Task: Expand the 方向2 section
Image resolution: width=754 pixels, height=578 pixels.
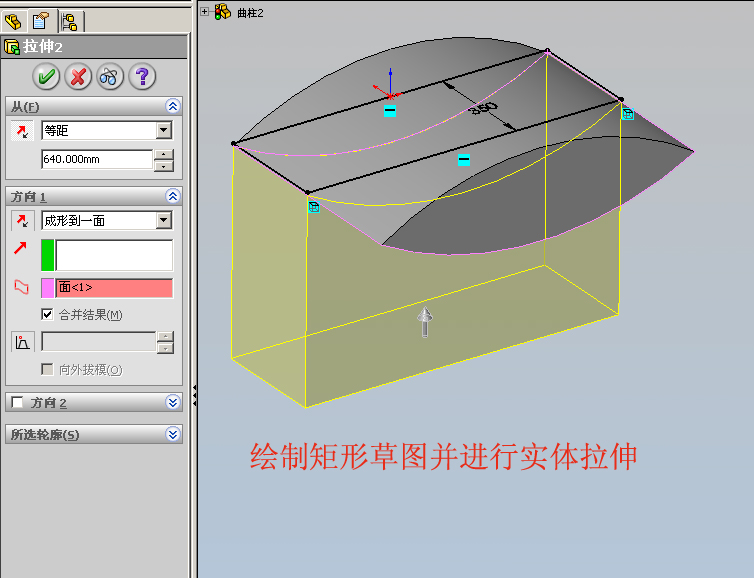Action: click(x=173, y=402)
